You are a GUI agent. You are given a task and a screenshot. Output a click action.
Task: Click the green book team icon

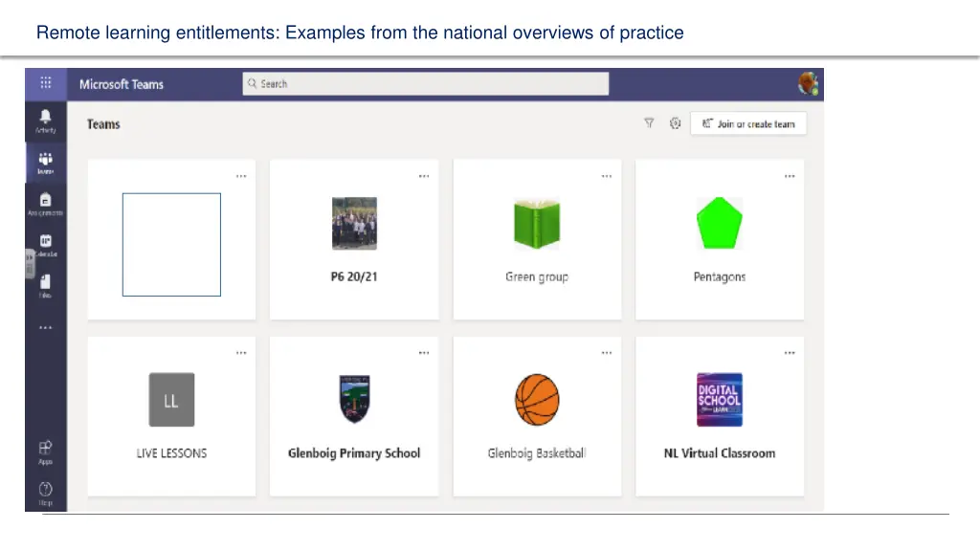tap(537, 224)
